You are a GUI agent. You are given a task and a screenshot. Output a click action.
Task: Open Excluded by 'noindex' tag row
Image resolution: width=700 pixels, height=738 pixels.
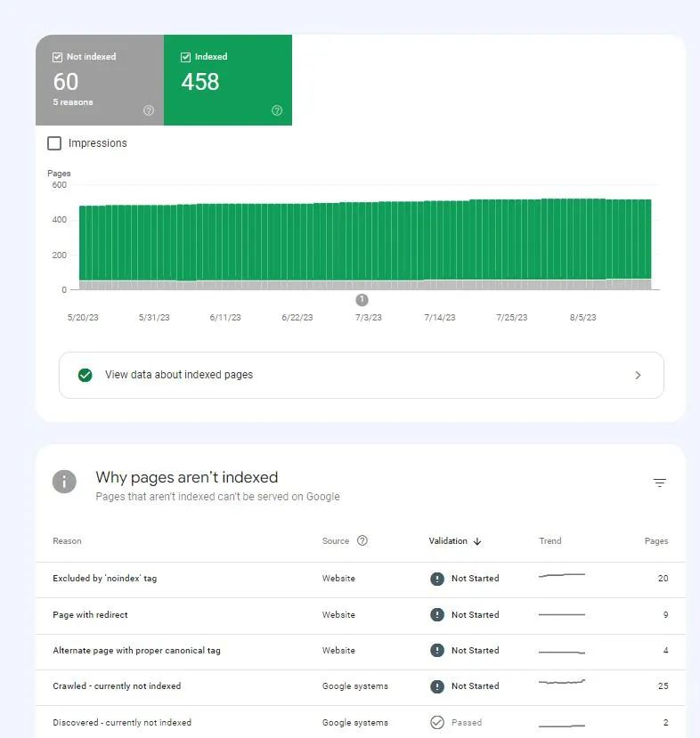click(105, 579)
